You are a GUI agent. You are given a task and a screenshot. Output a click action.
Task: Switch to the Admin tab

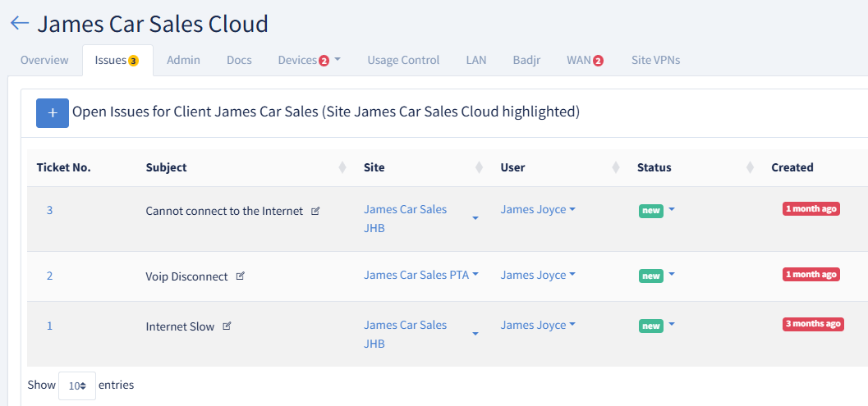click(183, 61)
